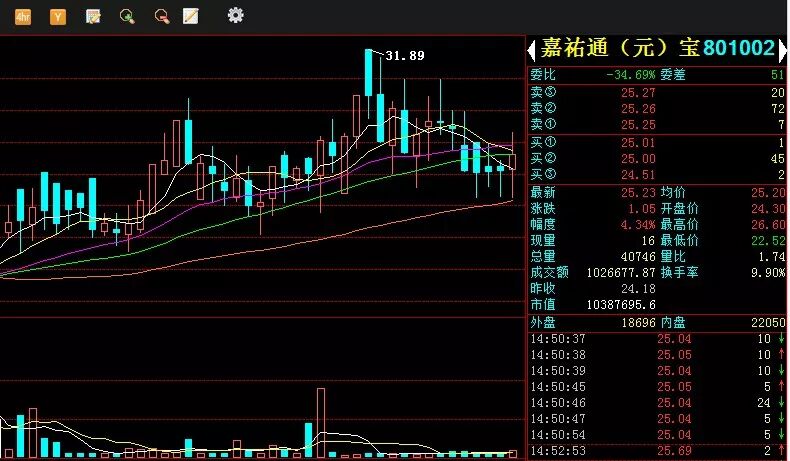Click the 最高价 value 26.60
The height and width of the screenshot is (461, 790).
(768, 225)
